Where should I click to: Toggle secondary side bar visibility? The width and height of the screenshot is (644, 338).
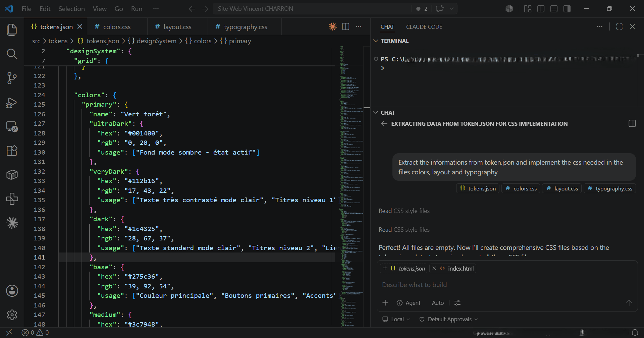[x=567, y=9]
